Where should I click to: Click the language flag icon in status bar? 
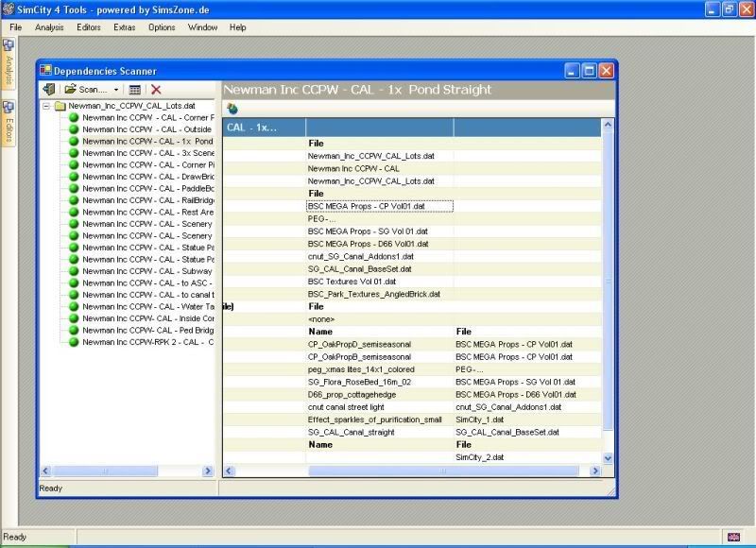point(733,537)
